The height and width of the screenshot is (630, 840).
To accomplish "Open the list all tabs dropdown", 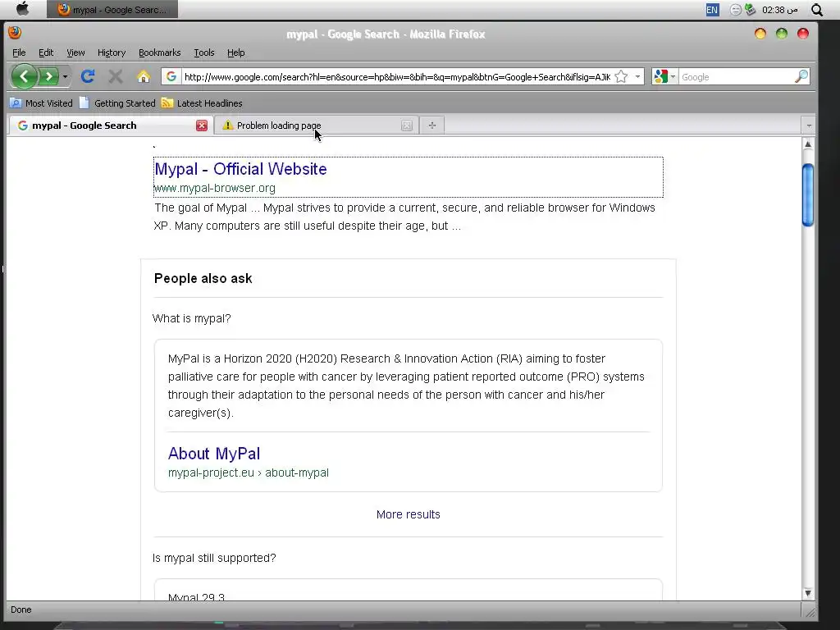I will pos(809,126).
